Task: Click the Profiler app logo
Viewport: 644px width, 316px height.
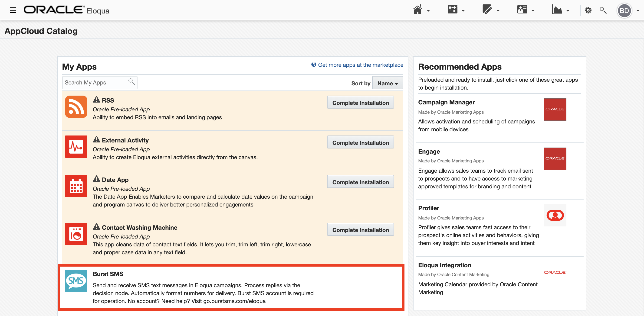Action: [555, 215]
